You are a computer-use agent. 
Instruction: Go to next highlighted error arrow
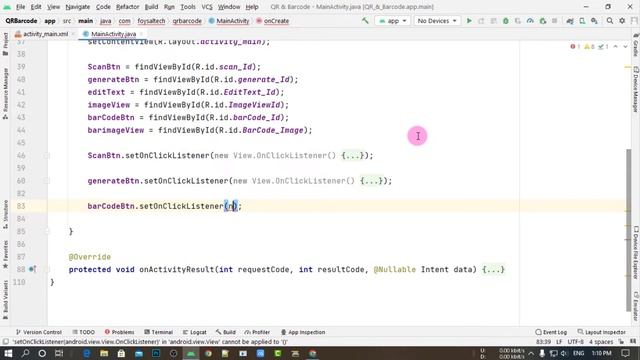(x=625, y=47)
